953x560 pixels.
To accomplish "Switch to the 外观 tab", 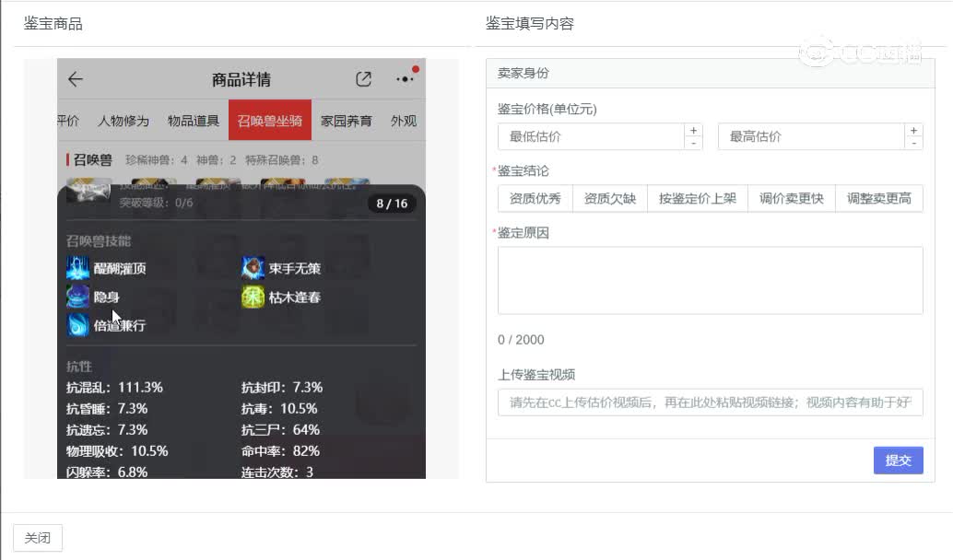I will (404, 121).
